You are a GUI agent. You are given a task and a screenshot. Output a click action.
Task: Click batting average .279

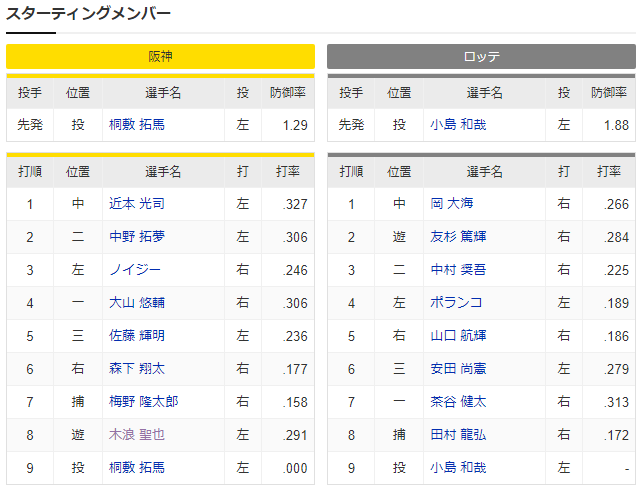[x=616, y=369]
